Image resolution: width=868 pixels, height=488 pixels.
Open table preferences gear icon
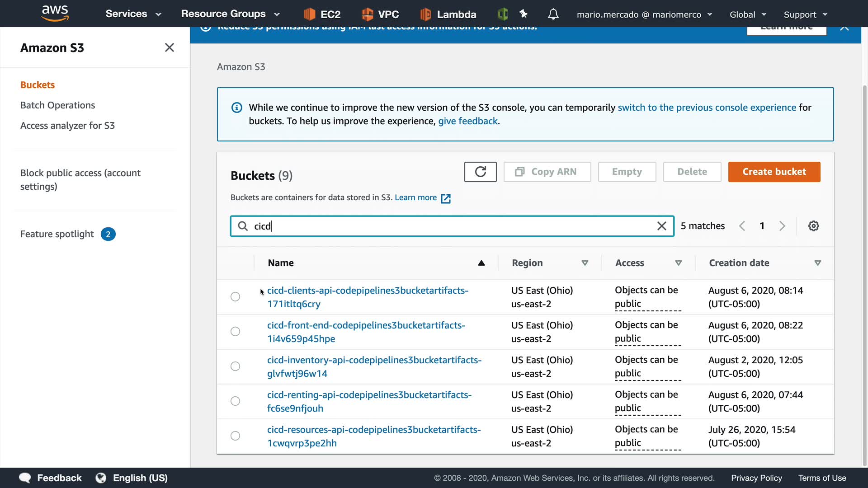(x=813, y=226)
